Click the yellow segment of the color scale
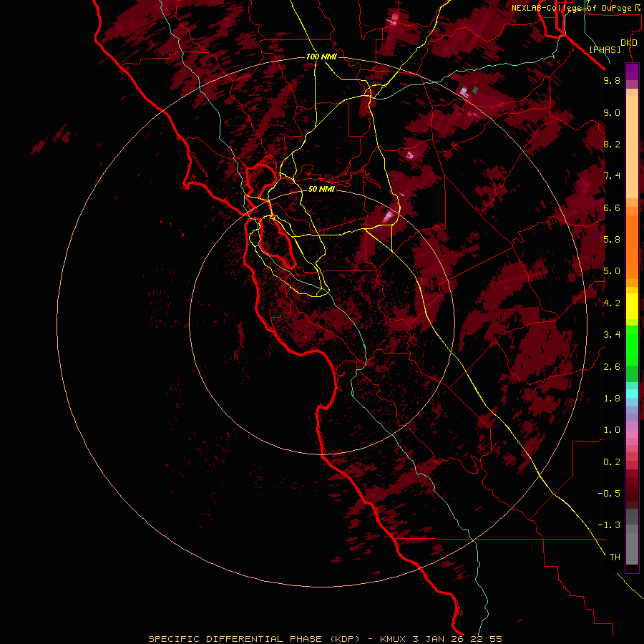The image size is (644, 644). coord(632,306)
